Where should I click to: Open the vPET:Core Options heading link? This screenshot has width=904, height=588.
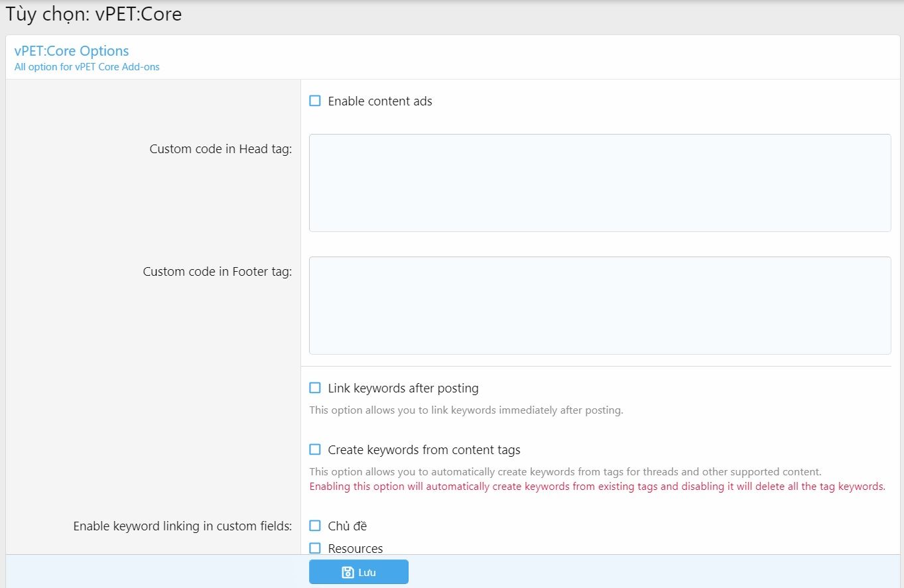click(x=72, y=51)
